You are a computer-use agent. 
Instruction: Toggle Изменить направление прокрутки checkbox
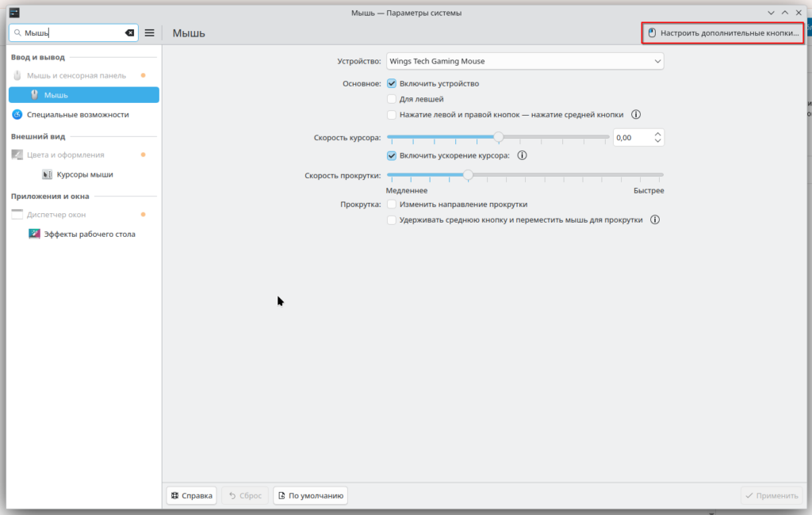[x=392, y=204]
